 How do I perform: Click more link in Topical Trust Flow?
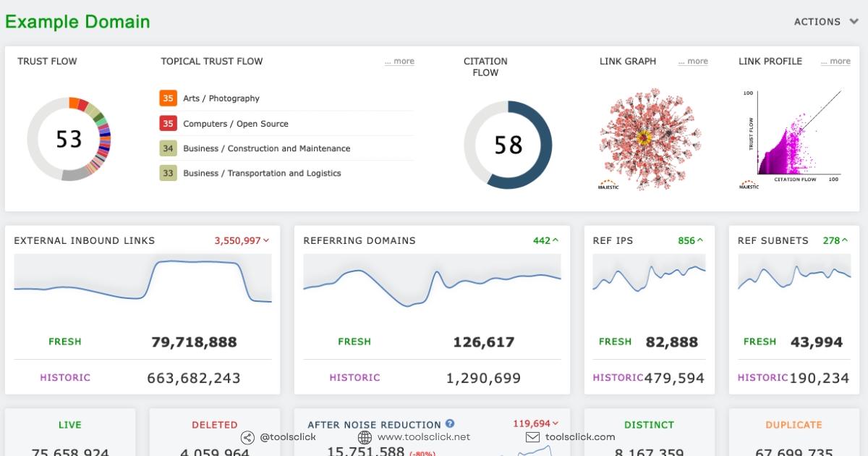[x=399, y=62]
